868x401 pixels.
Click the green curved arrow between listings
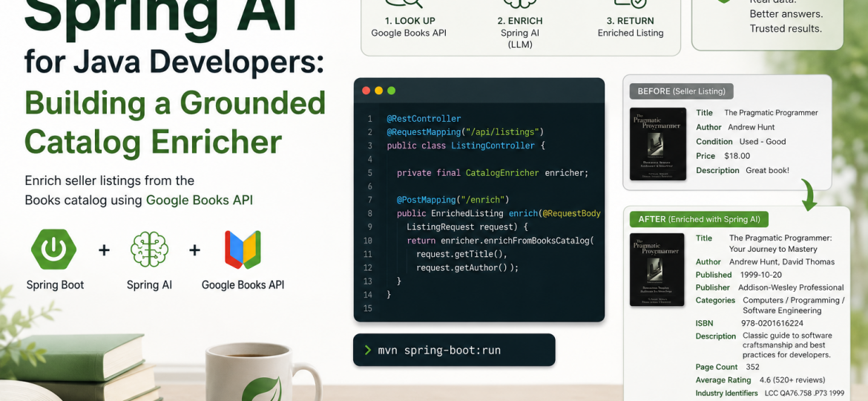(808, 198)
